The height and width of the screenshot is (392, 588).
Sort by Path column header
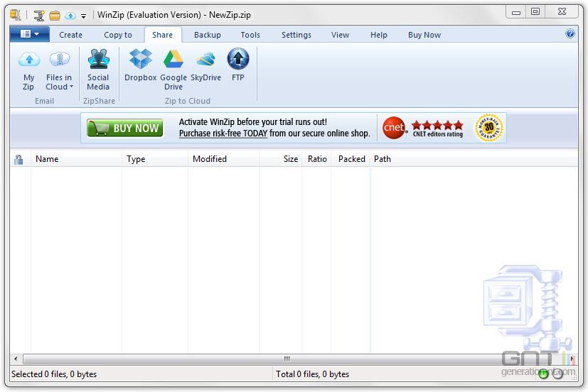[474, 159]
